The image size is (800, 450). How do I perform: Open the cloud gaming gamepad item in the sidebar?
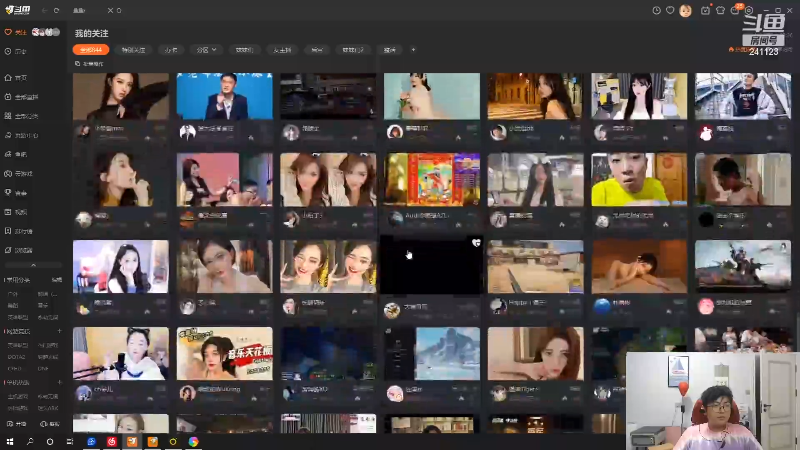tap(19, 173)
